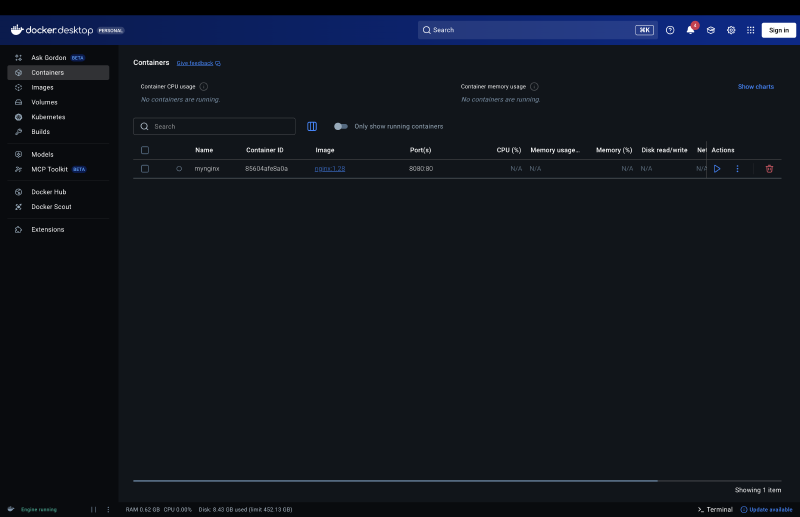Open the mynginx container name
The width and height of the screenshot is (800, 517).
coord(207,168)
